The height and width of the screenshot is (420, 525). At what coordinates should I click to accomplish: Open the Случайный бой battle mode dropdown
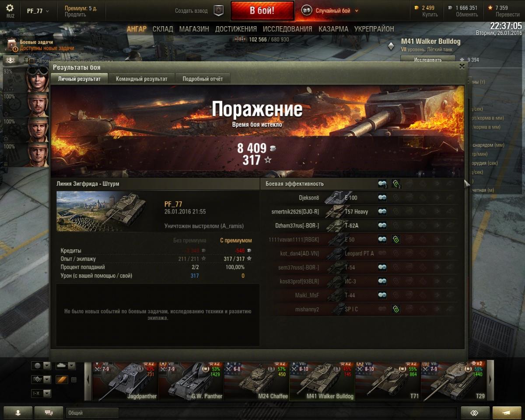coord(330,10)
